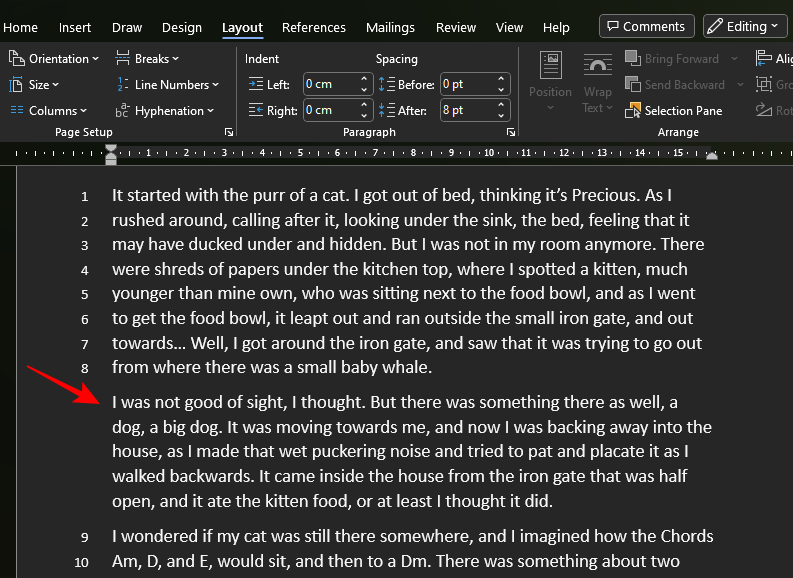The width and height of the screenshot is (793, 578).
Task: Expand Bring Forward arrow
Action: pyautogui.click(x=734, y=59)
